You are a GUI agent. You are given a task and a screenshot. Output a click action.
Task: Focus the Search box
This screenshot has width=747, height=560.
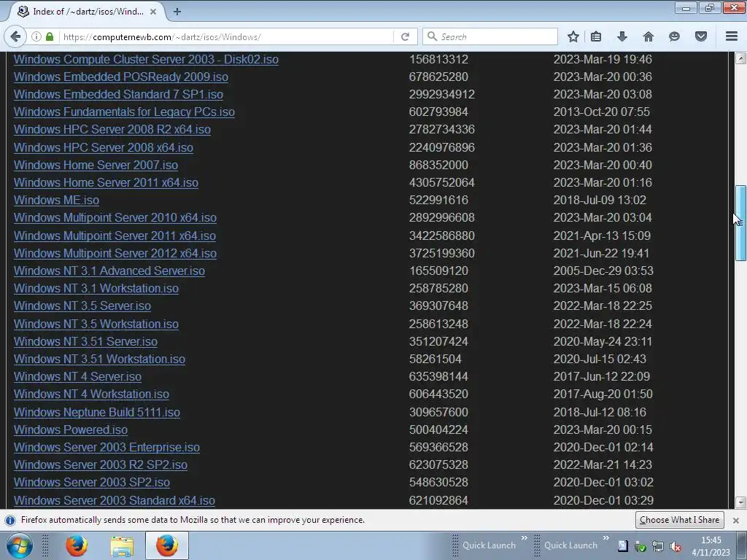tap(489, 36)
